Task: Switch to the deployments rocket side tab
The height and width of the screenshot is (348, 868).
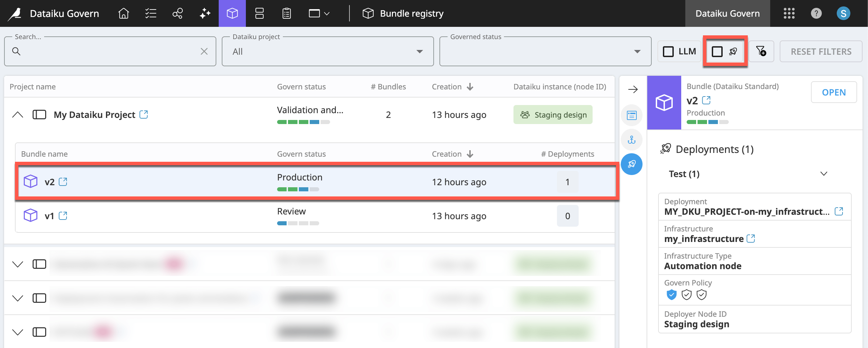Action: pyautogui.click(x=632, y=164)
